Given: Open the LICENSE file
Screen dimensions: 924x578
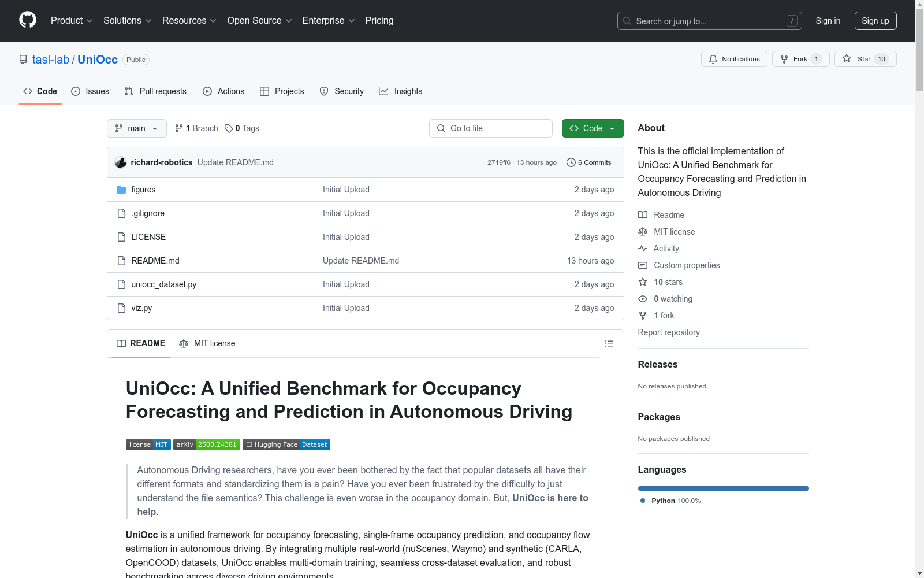Looking at the screenshot, I should click(x=148, y=237).
